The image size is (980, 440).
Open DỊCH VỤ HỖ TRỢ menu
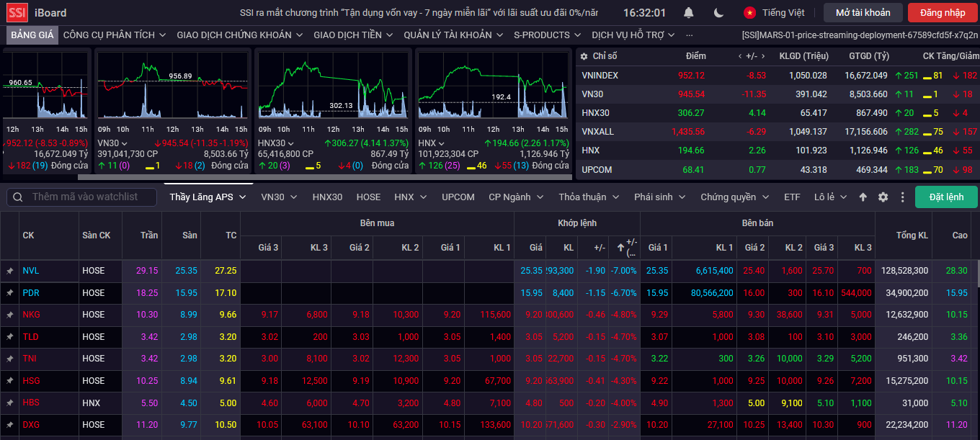pyautogui.click(x=634, y=35)
